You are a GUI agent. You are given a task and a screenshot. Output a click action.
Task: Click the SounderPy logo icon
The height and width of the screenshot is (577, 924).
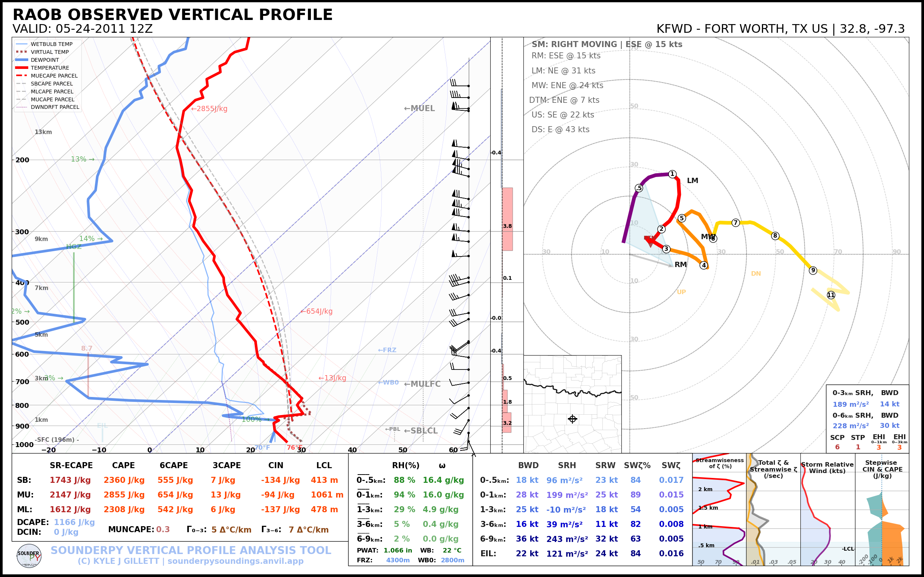tap(29, 556)
